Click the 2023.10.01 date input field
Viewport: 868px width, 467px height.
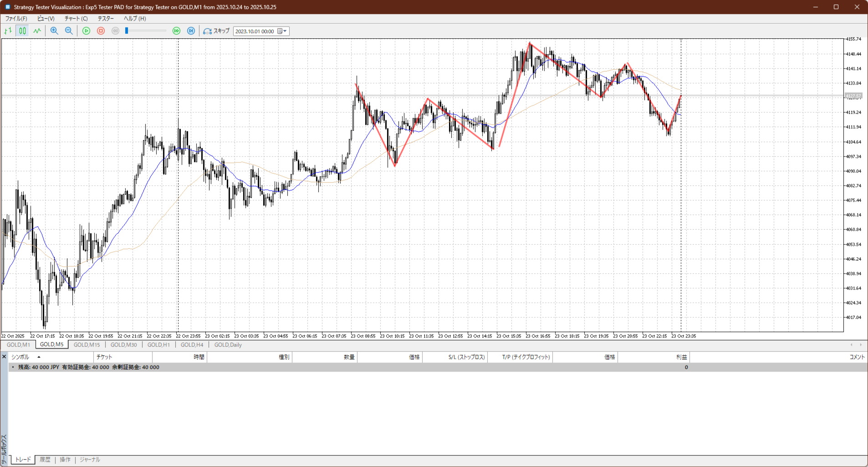point(255,31)
